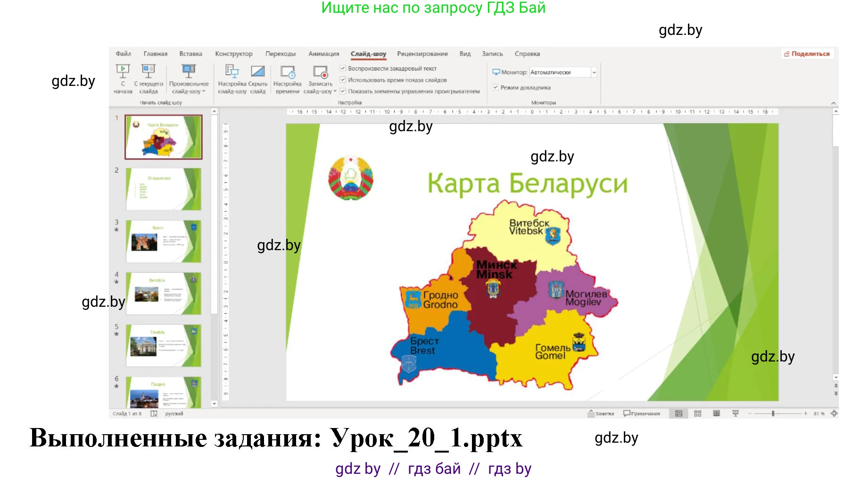Open Заметки notes pane
The image size is (868, 479).
602,413
